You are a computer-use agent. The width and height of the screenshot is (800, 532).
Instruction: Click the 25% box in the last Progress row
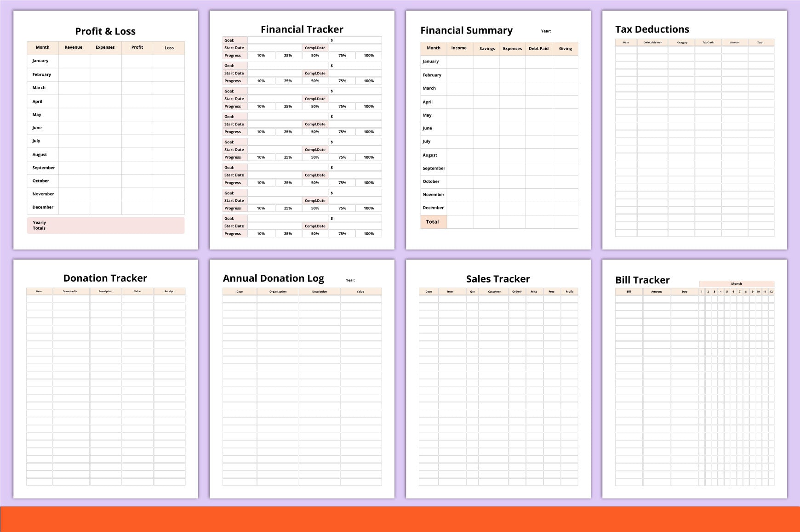tap(288, 234)
